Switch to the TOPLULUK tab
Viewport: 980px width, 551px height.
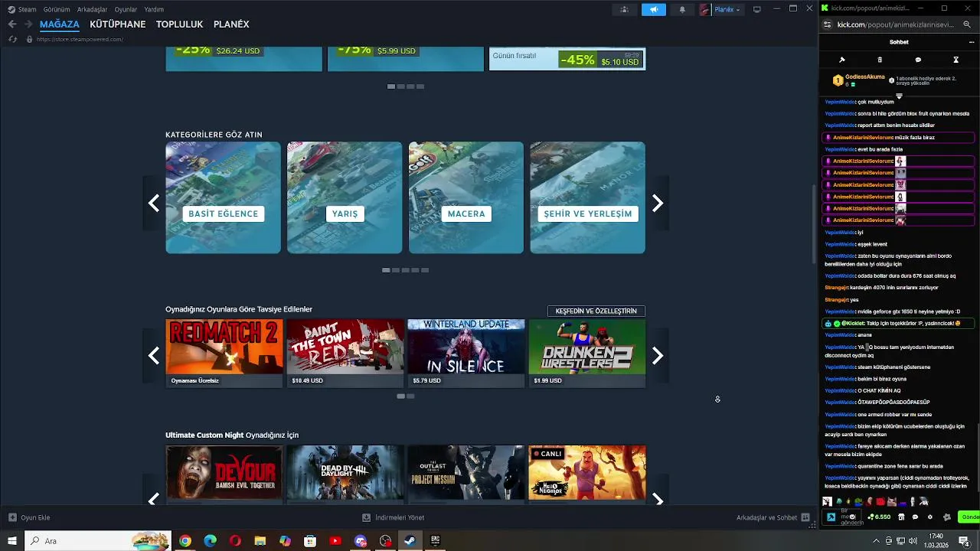tap(179, 24)
